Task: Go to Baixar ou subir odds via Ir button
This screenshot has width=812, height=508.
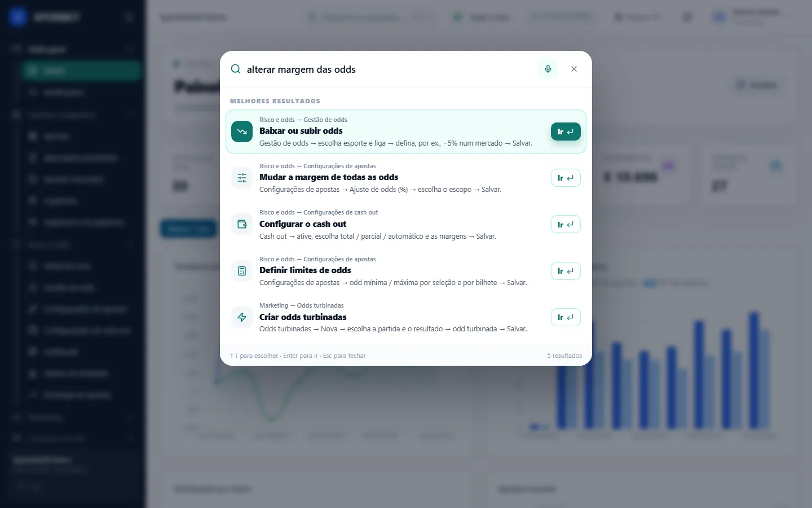Action: (566, 132)
